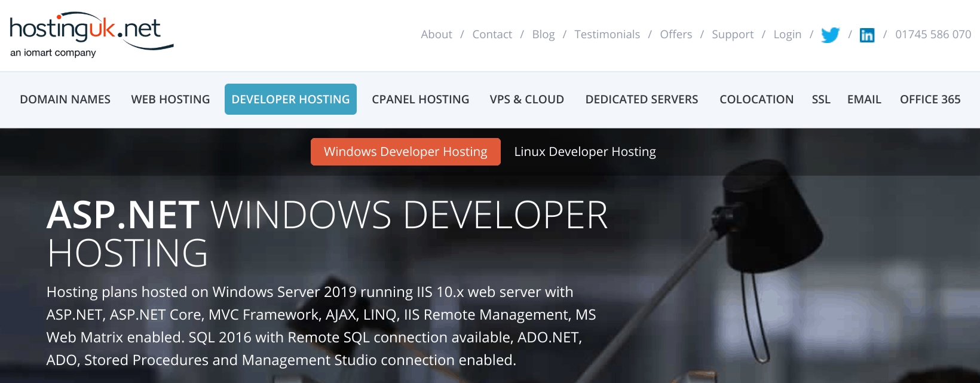The height and width of the screenshot is (383, 980).
Task: Select the Domain Names menu item
Action: click(65, 99)
